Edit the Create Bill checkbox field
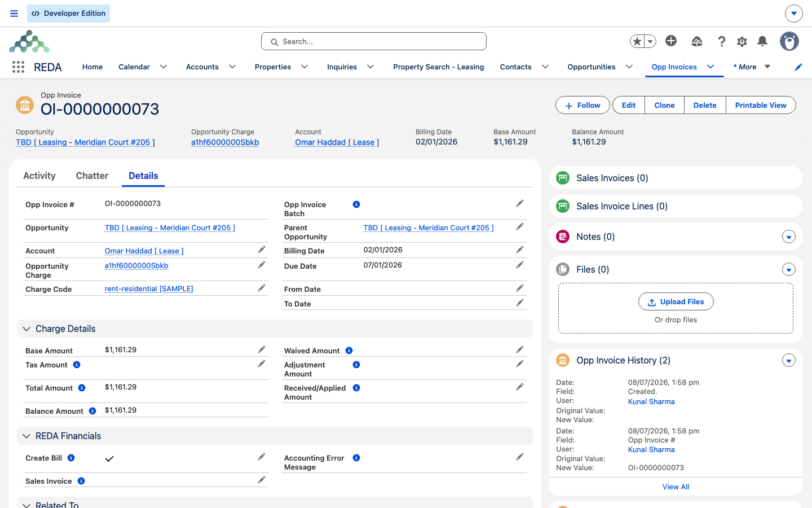Screen dimensions: 812x508 (x=262, y=457)
